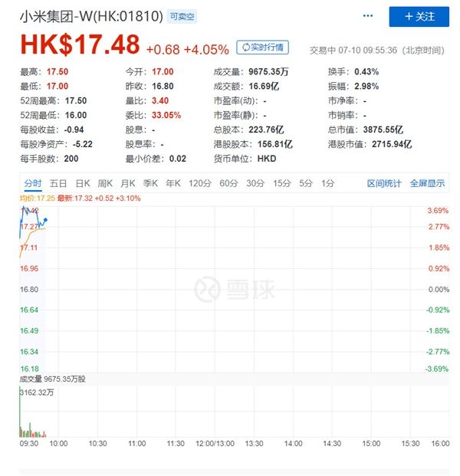Click the blue +关注 follow button

coord(419,17)
